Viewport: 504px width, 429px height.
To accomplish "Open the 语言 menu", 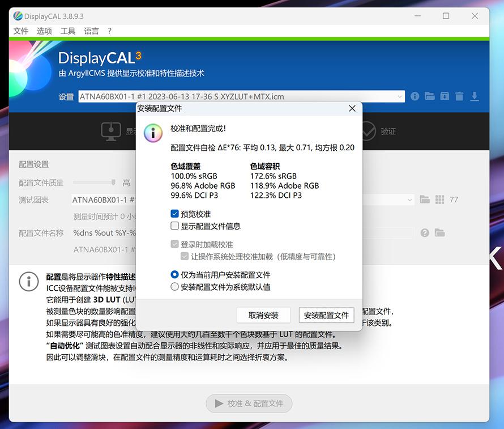I will click(91, 31).
